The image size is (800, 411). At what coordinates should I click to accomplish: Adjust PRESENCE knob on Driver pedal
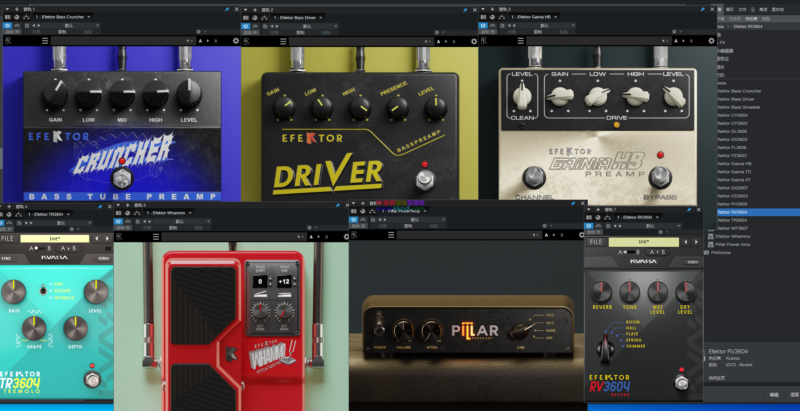pyautogui.click(x=397, y=108)
